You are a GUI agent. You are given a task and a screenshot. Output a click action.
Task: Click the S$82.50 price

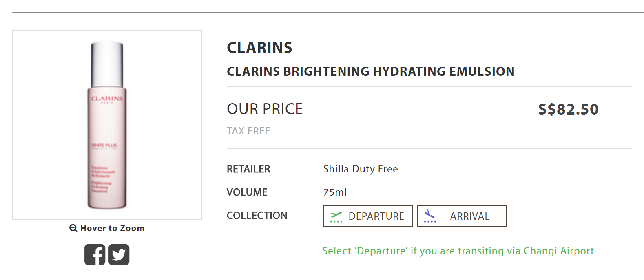click(x=568, y=109)
